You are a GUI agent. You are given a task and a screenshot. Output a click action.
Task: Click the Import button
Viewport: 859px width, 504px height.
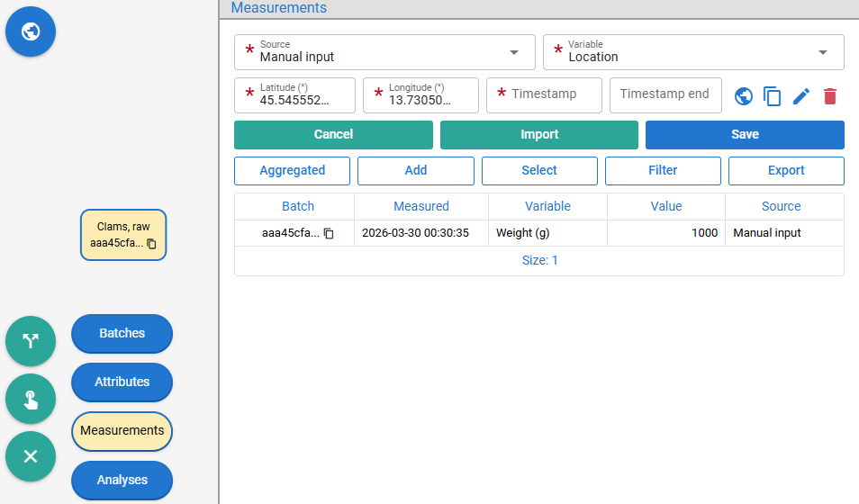(539, 135)
